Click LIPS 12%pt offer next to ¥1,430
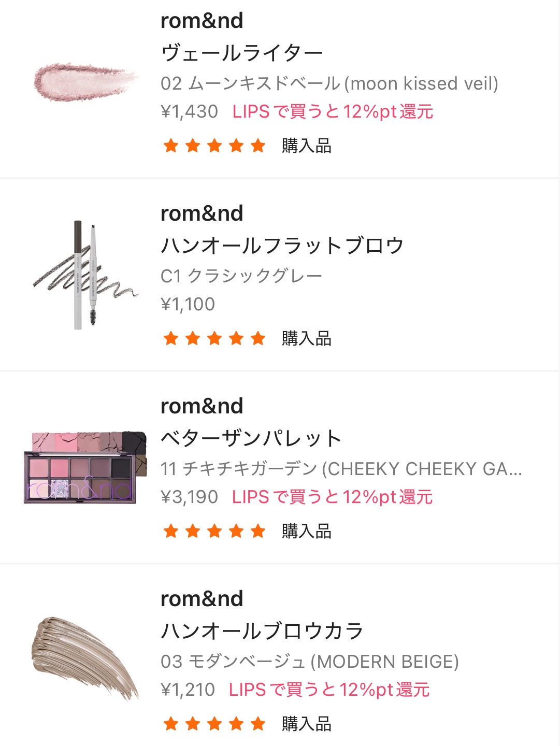 (x=333, y=112)
